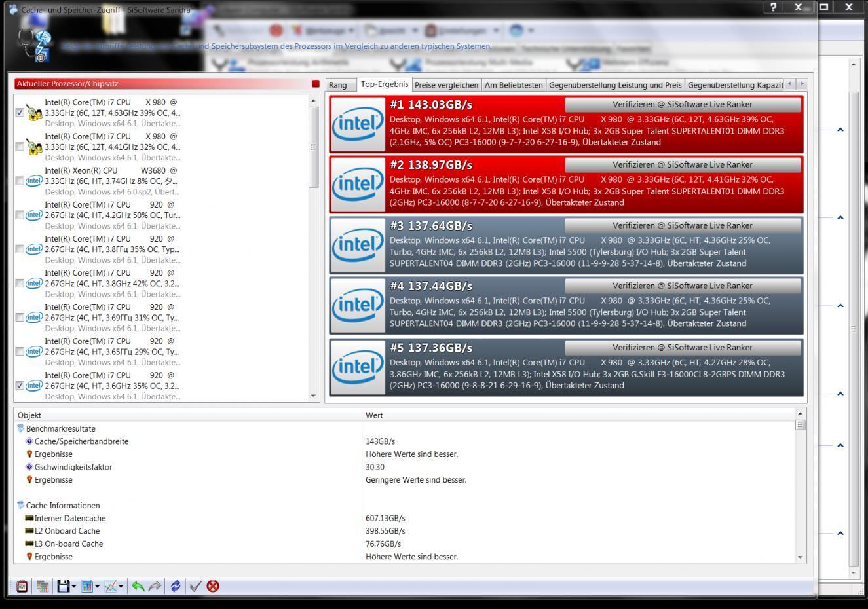This screenshot has height=609, width=868.
Task: Click the Intel logo of result #1
Action: pos(357,124)
